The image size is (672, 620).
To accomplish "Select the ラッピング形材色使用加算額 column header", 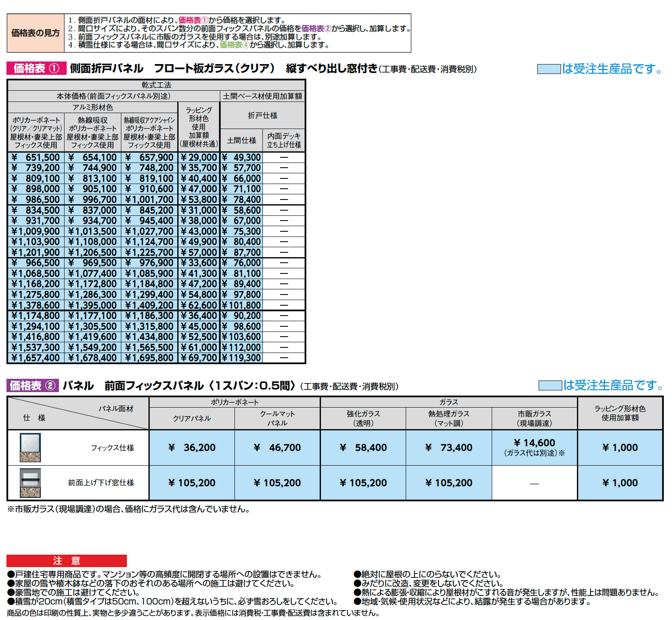I will tap(199, 126).
